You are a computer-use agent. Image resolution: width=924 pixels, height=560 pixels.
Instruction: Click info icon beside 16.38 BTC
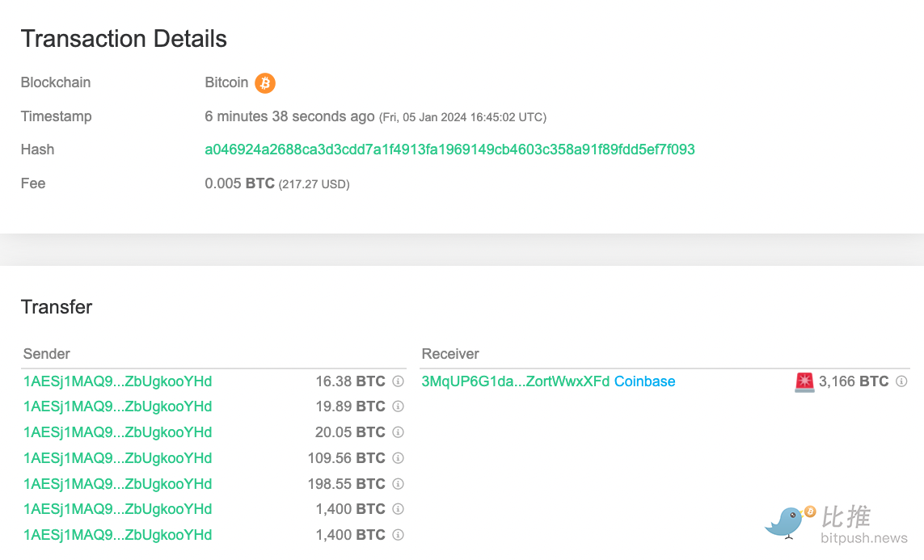398,381
